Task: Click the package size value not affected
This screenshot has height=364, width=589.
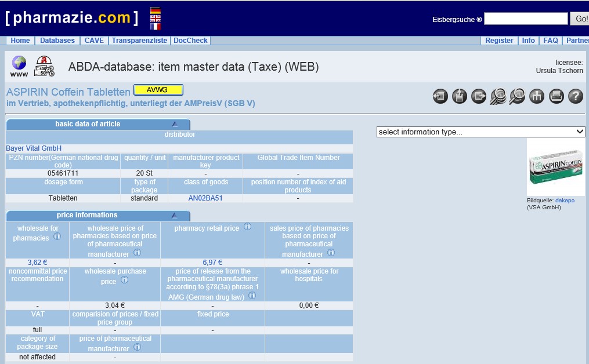Action: click(37, 357)
